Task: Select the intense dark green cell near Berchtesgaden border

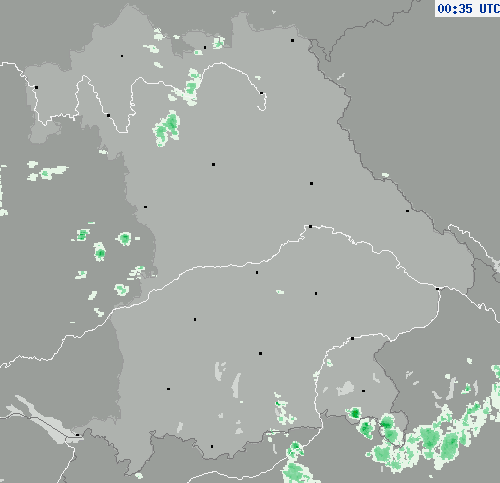Action: tap(355, 414)
